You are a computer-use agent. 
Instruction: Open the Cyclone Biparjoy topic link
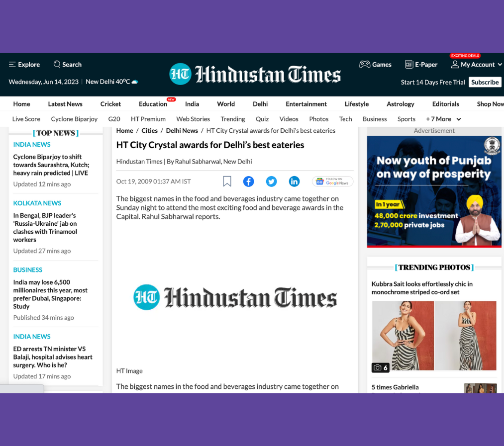coord(74,119)
